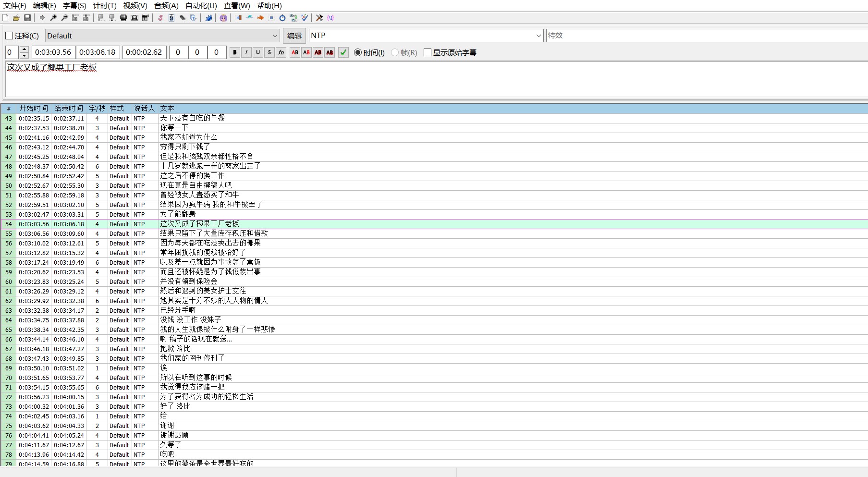This screenshot has height=477, width=868.
Task: Open Translation Assistant orange fish icon
Action: [x=260, y=18]
